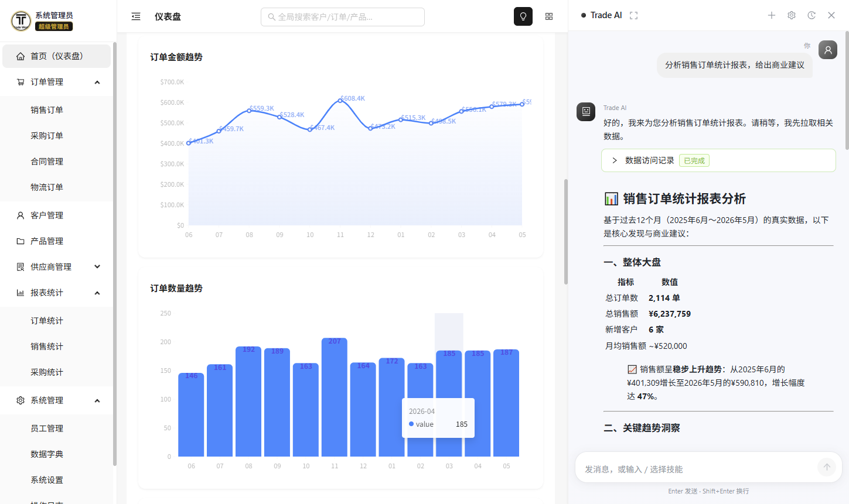
Task: Click the user message bubble text
Action: click(735, 65)
